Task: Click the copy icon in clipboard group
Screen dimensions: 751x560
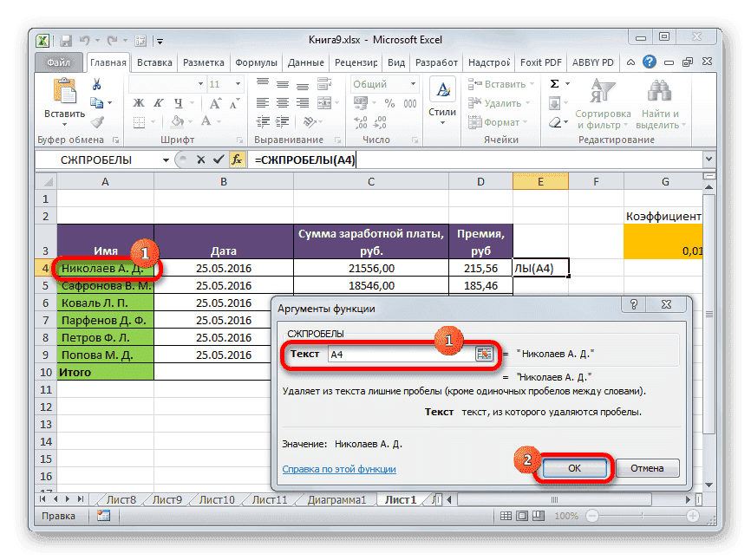Action: [x=95, y=102]
